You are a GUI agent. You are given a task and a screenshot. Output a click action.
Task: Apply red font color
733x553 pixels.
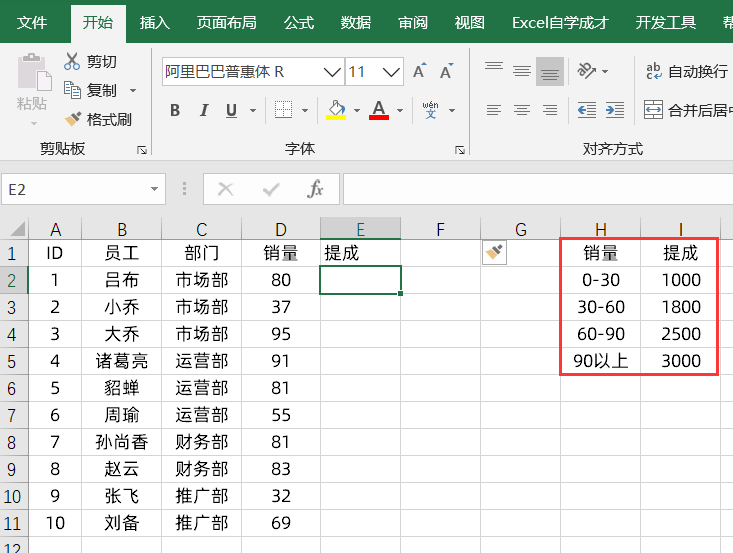point(379,110)
